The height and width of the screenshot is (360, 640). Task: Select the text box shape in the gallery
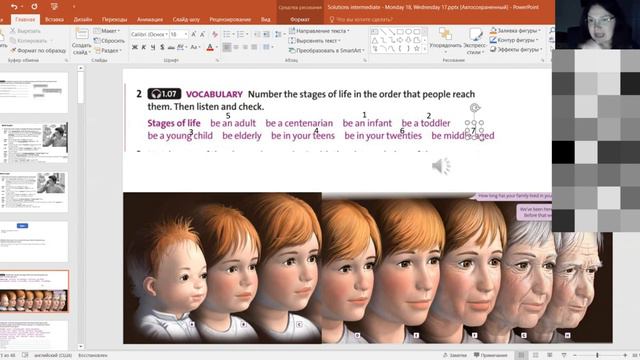point(374,31)
